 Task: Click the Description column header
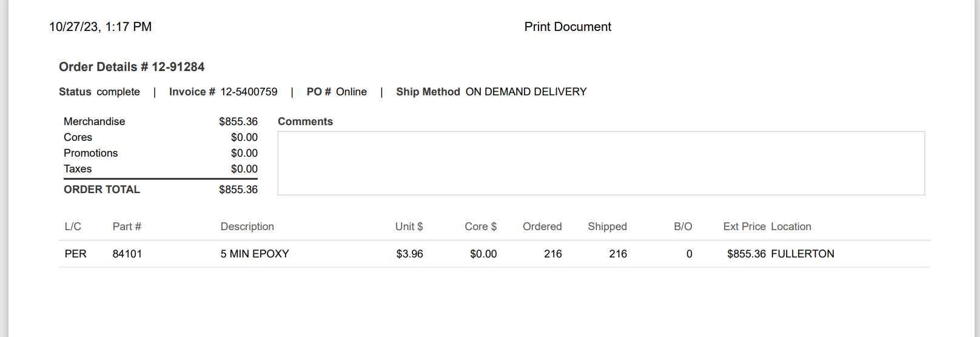click(x=247, y=226)
